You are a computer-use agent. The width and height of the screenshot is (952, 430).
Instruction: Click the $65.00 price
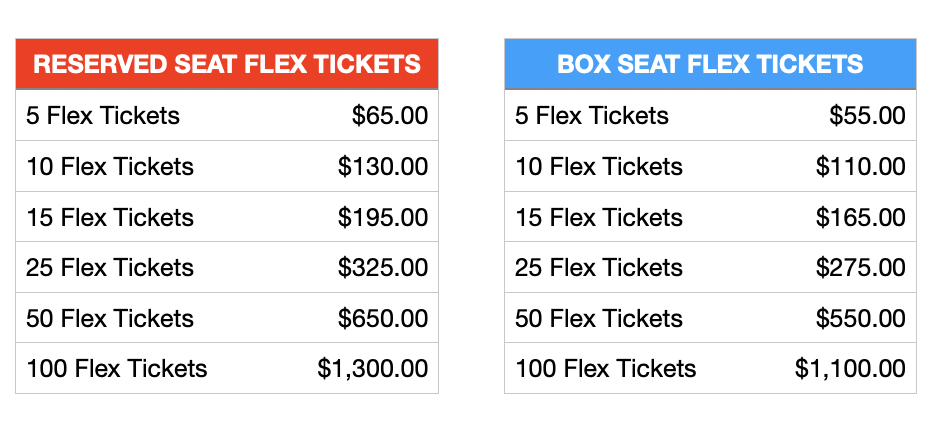pos(390,115)
